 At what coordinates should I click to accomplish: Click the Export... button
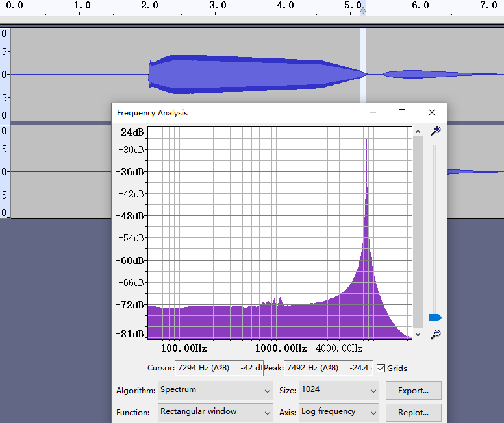click(x=413, y=391)
